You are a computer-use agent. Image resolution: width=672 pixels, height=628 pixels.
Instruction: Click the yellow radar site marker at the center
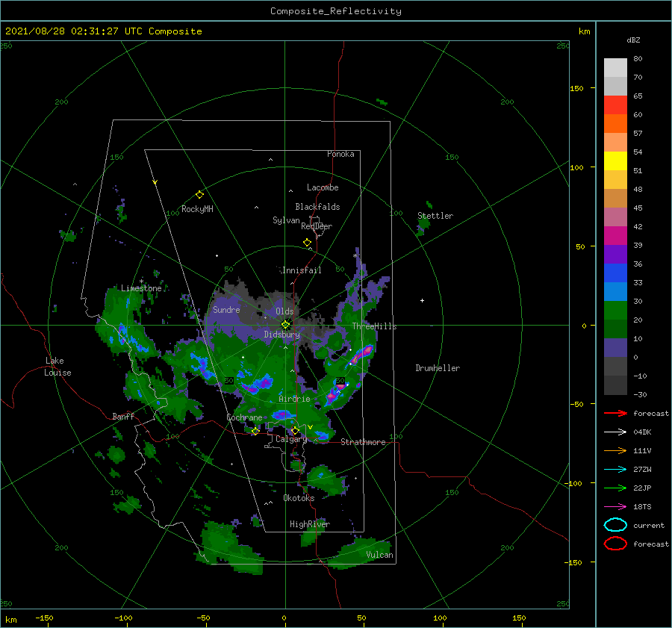(x=285, y=325)
